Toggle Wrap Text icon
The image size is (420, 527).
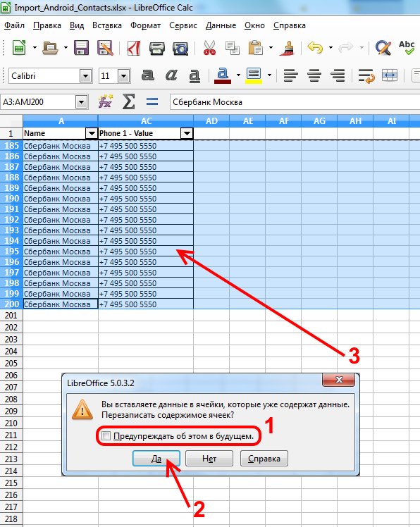coord(366,76)
